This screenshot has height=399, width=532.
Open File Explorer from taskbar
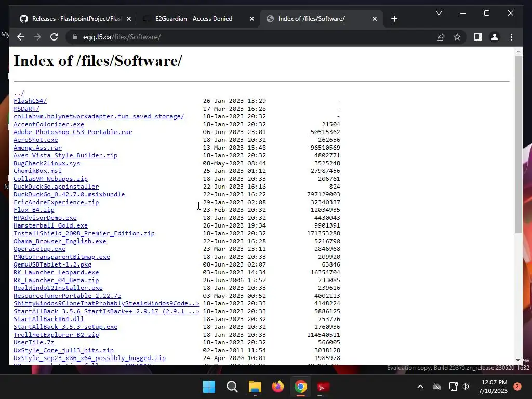[255, 387]
